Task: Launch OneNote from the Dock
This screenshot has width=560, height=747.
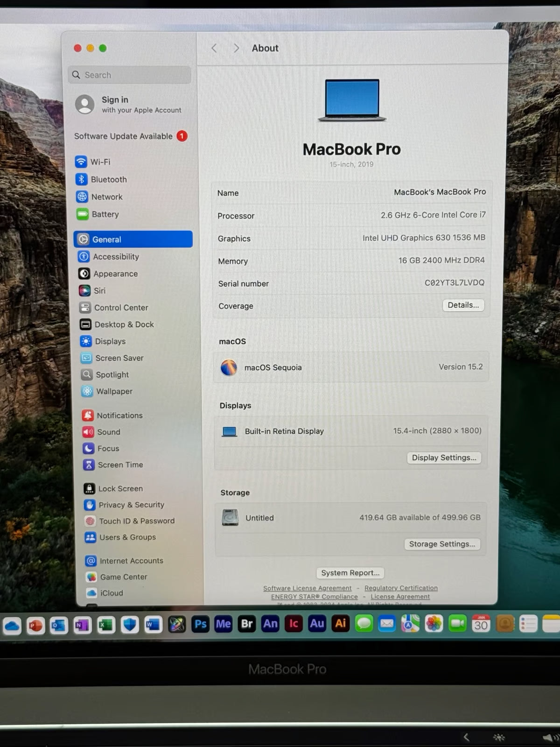Action: pos(83,625)
